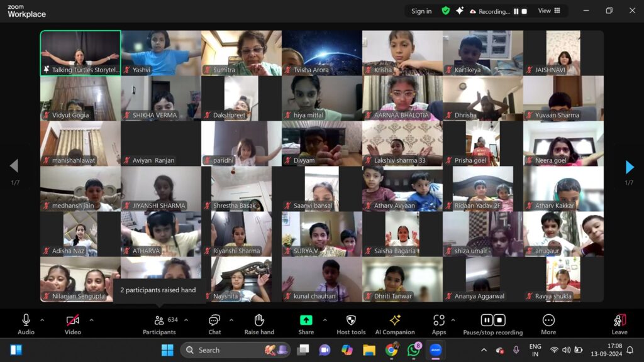Expand audio options arrow next to Audio

[x=42, y=321]
